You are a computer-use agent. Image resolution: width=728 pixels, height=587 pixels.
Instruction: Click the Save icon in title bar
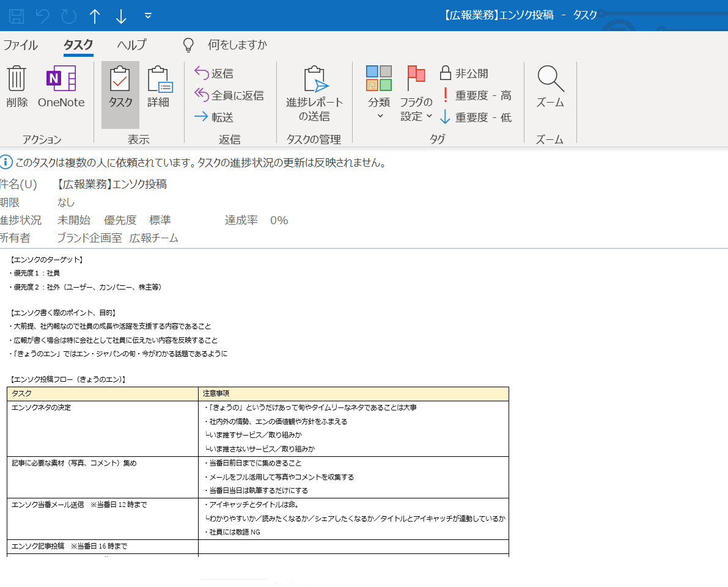[x=17, y=16]
